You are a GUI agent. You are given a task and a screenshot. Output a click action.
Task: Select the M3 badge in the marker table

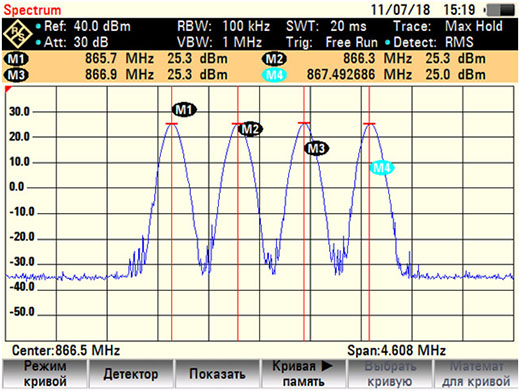coord(16,75)
